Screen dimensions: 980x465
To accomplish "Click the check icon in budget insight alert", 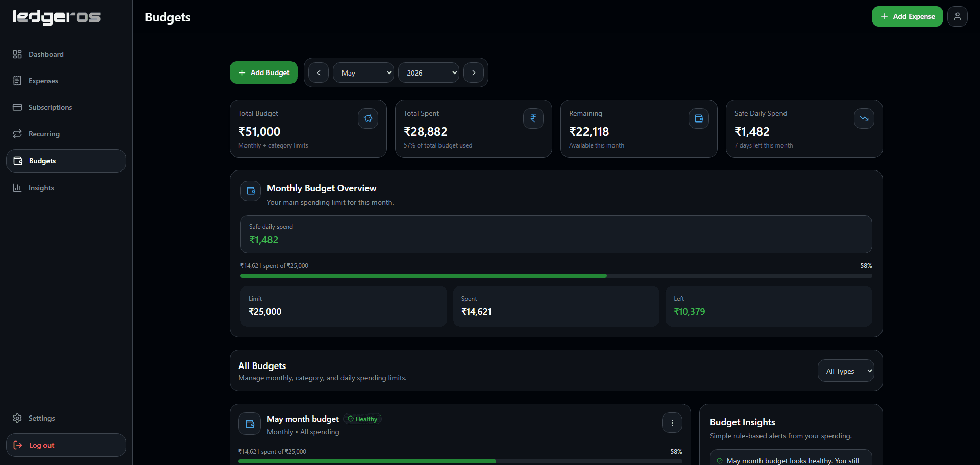I will pyautogui.click(x=720, y=461).
